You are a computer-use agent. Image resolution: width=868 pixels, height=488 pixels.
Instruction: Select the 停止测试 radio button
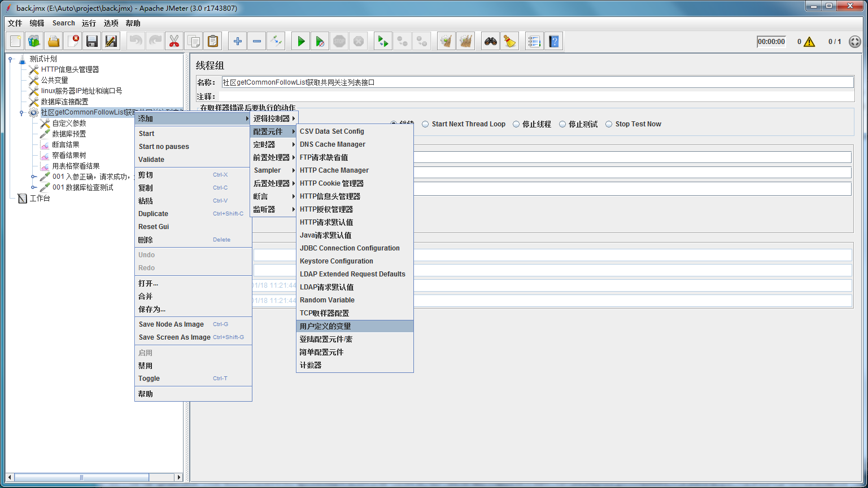562,124
